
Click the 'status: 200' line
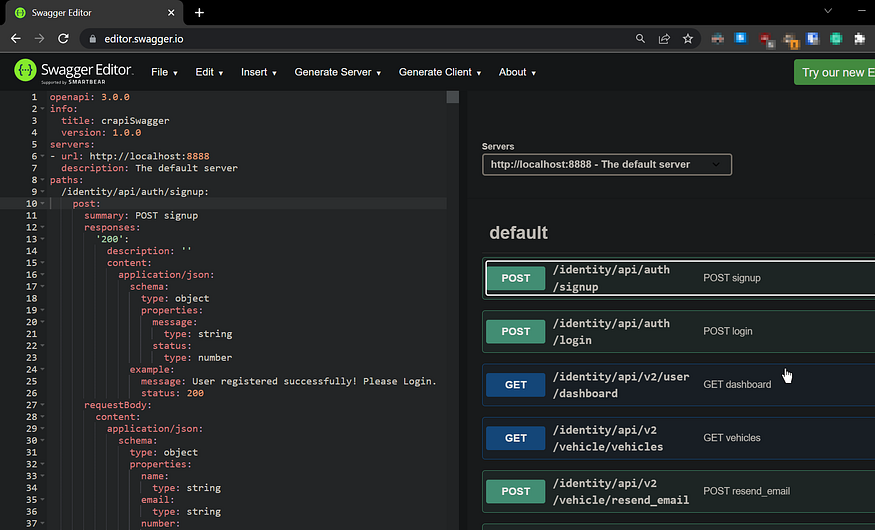point(172,393)
